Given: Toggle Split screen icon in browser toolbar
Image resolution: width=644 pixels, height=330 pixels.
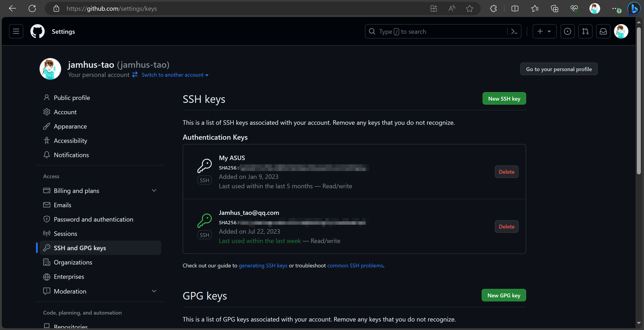Looking at the screenshot, I should (515, 8).
